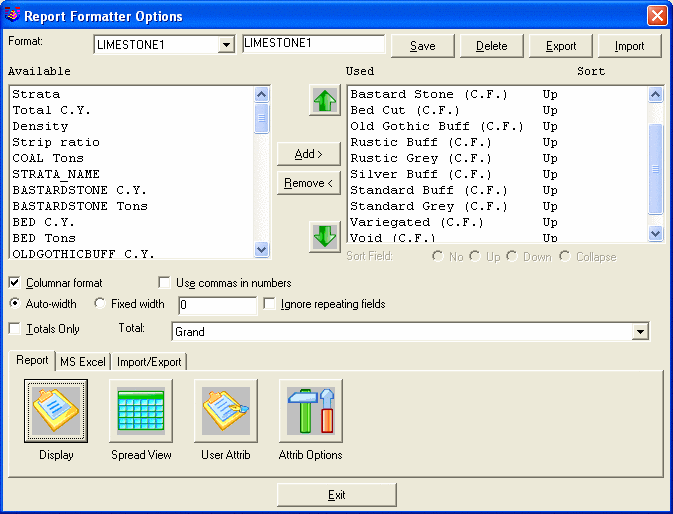Choose the Up sort field radio
Viewport: 673px width, 514px height.
pyautogui.click(x=475, y=257)
